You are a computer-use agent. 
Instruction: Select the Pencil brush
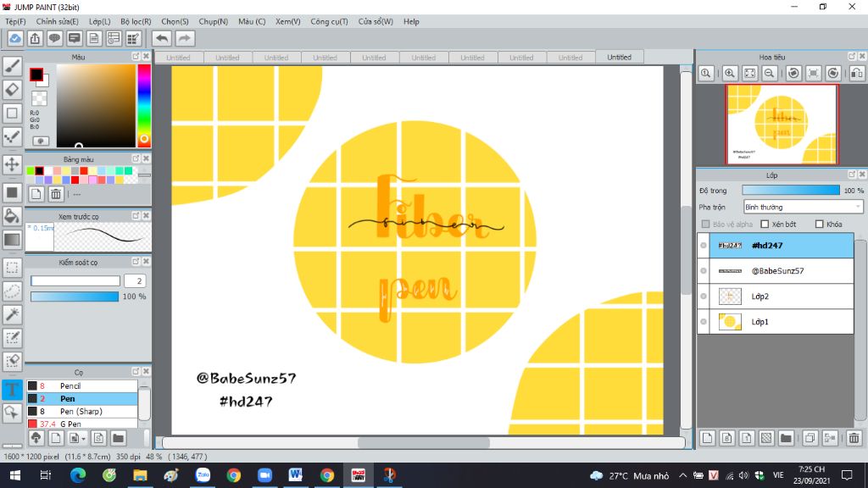(82, 385)
